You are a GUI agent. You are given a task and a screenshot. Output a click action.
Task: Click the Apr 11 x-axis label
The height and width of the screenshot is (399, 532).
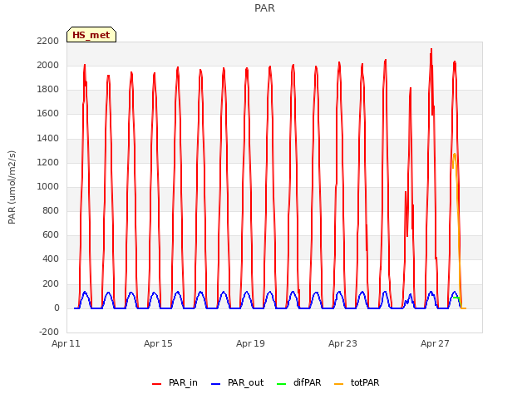pyautogui.click(x=66, y=343)
